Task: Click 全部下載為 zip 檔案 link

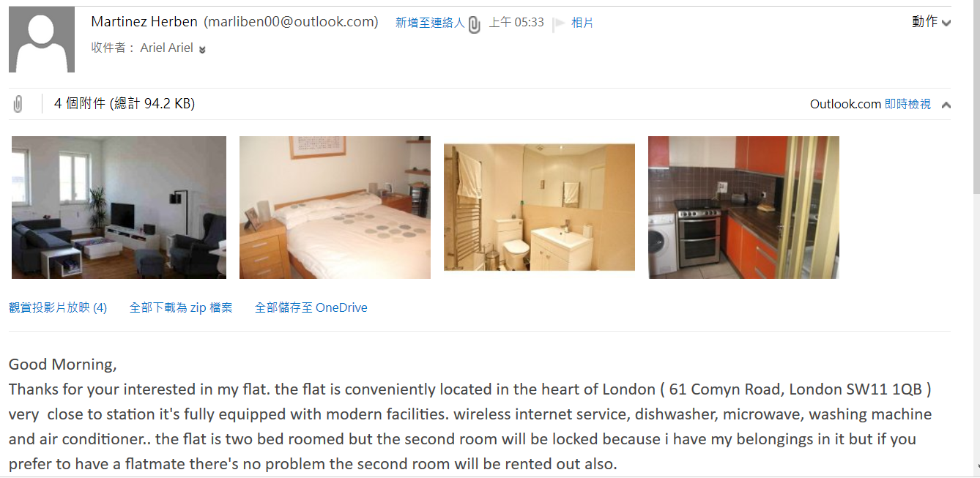Action: [x=181, y=307]
